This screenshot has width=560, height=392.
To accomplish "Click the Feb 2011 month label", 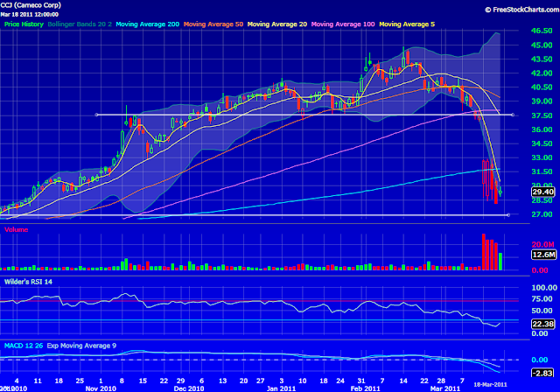I will coord(365,388).
